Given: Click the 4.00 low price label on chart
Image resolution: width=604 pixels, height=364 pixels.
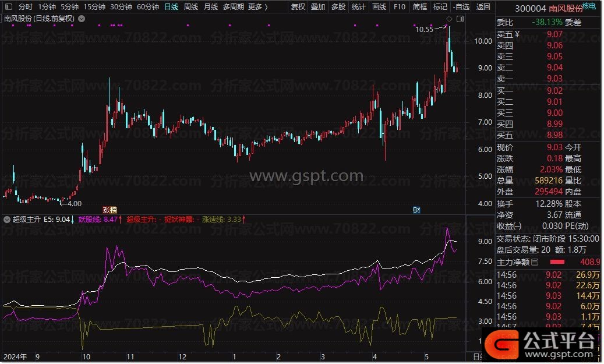Looking at the screenshot, I should [x=75, y=203].
